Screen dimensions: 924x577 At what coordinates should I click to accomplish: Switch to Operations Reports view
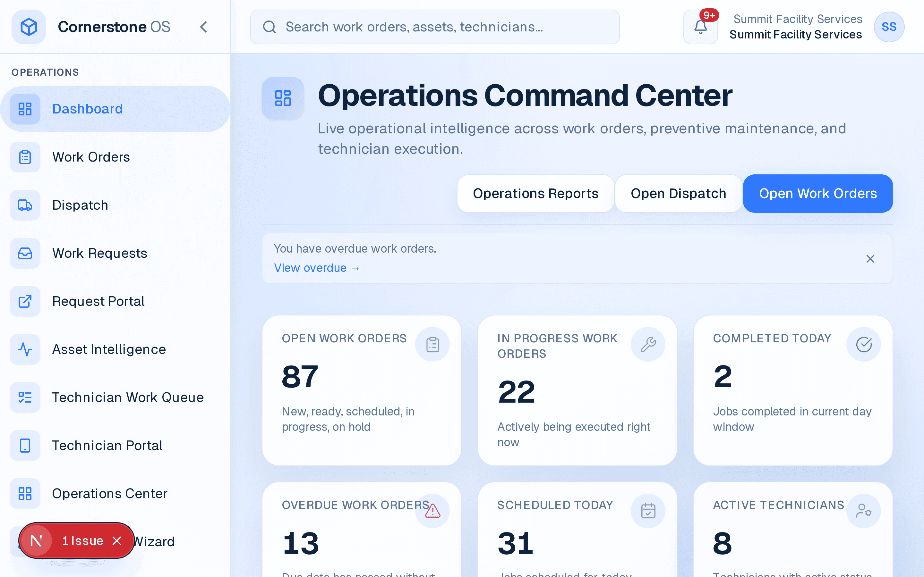(x=535, y=194)
